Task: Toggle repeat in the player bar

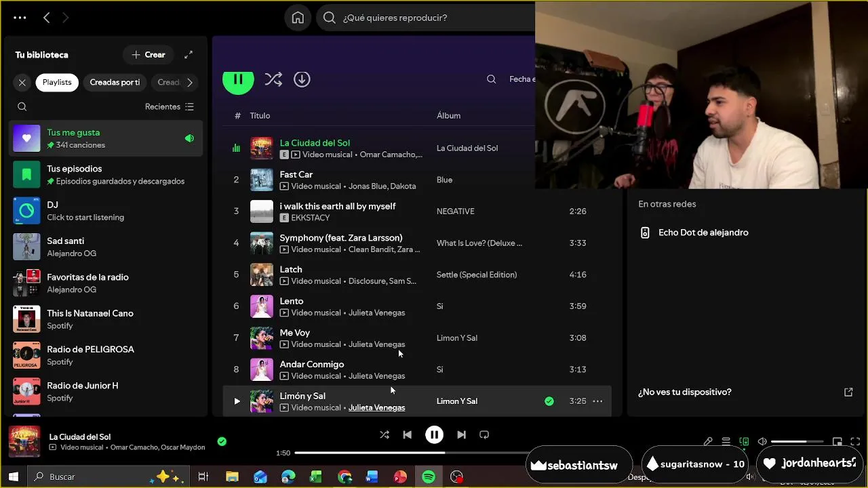Action: click(x=484, y=435)
